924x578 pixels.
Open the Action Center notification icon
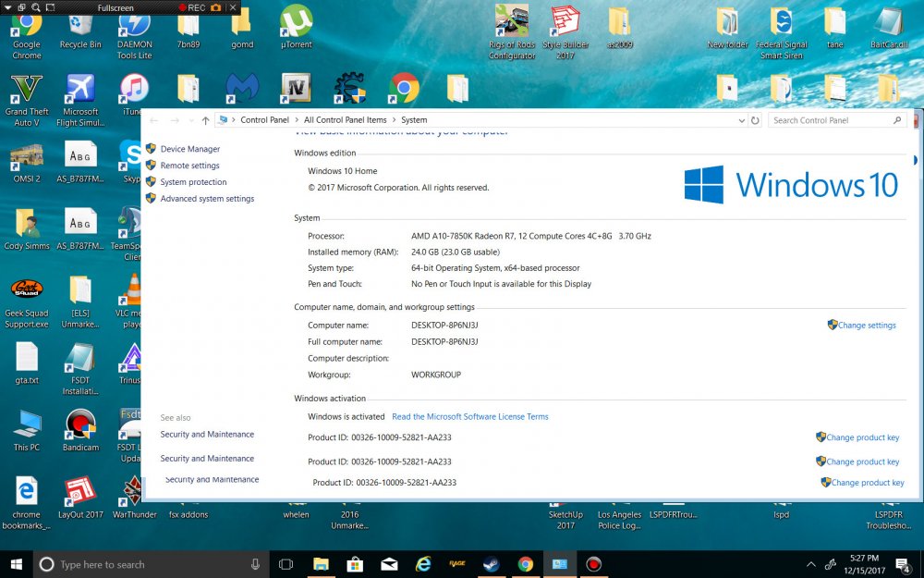point(902,564)
